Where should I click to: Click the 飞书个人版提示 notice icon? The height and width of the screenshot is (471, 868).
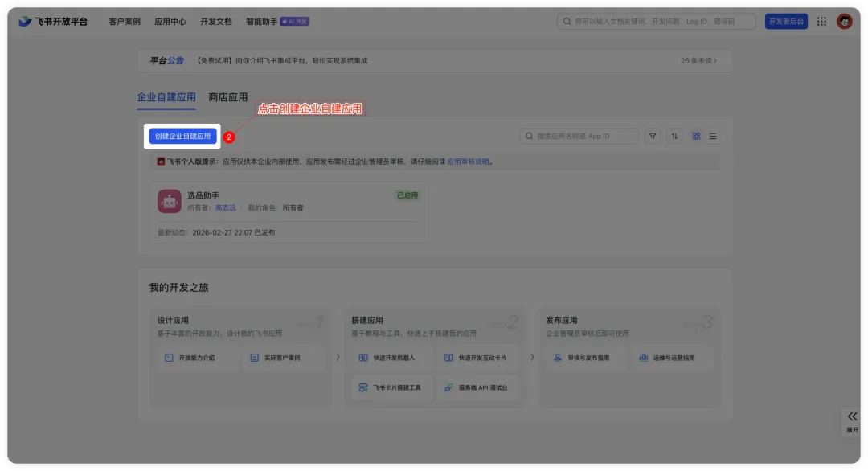pos(161,162)
